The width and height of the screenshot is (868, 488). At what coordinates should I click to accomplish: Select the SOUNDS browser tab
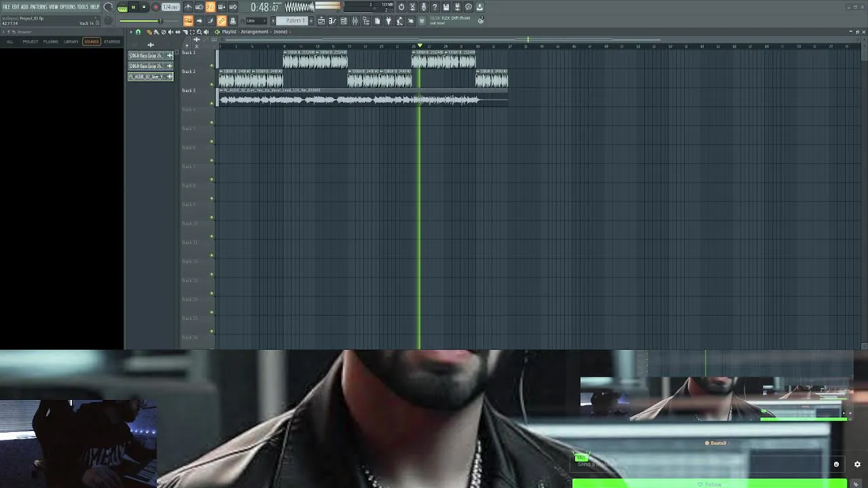[92, 41]
